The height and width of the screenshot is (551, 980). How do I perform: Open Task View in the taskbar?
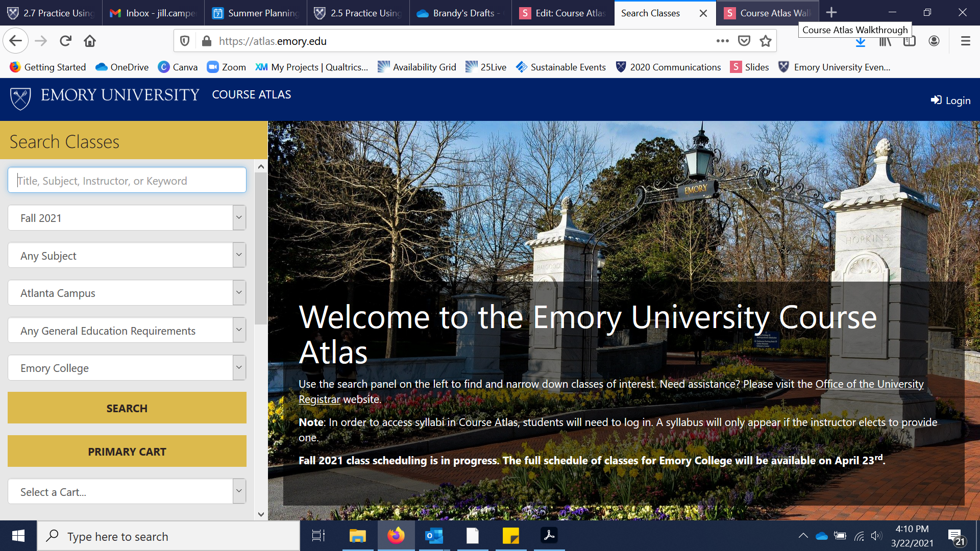point(318,536)
